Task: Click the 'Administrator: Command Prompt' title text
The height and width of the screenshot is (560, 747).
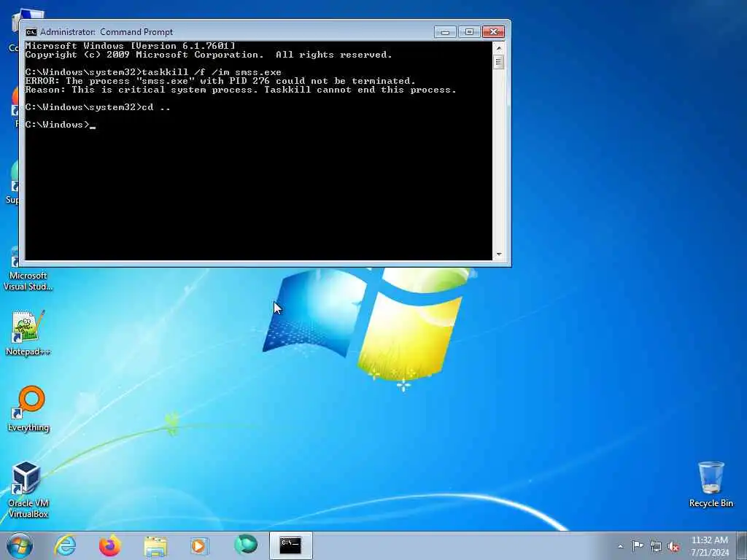Action: 107,32
